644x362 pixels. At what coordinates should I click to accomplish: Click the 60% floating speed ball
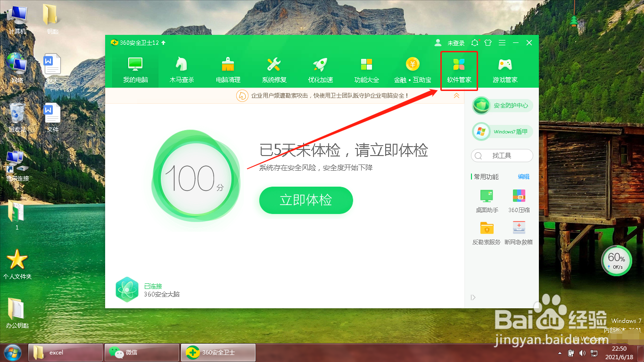(x=617, y=261)
